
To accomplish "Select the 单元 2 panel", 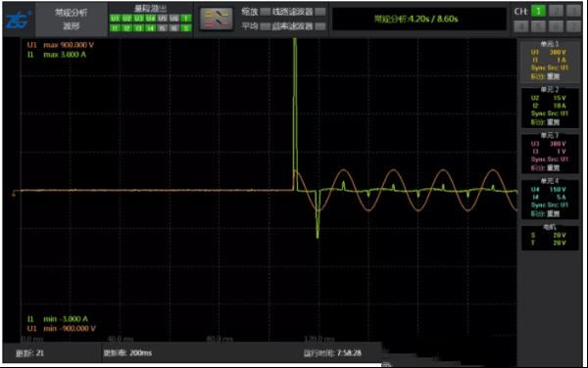I will click(550, 107).
